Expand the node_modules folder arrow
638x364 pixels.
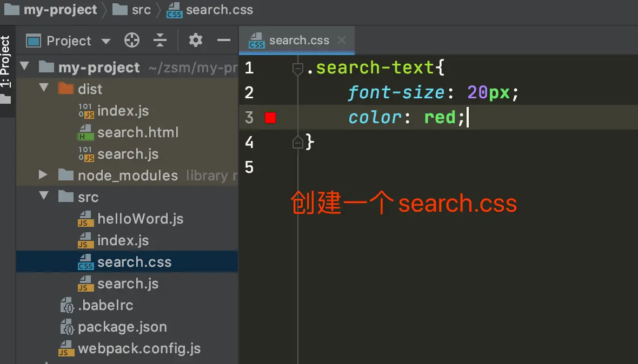click(43, 174)
